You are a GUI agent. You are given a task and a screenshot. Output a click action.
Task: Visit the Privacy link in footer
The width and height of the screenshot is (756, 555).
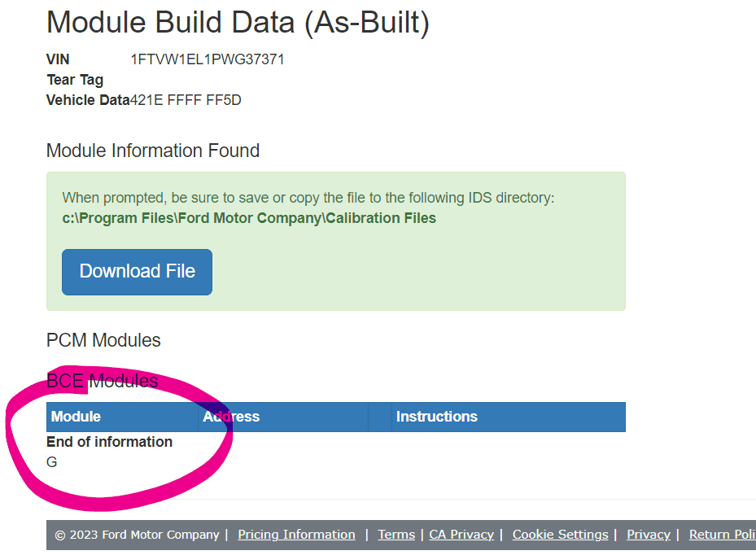tap(649, 535)
